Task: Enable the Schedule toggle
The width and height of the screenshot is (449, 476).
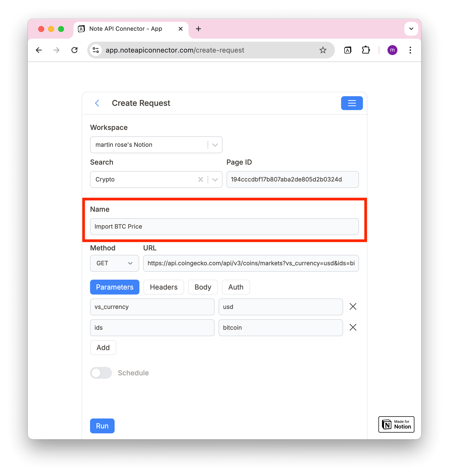Action: point(101,373)
